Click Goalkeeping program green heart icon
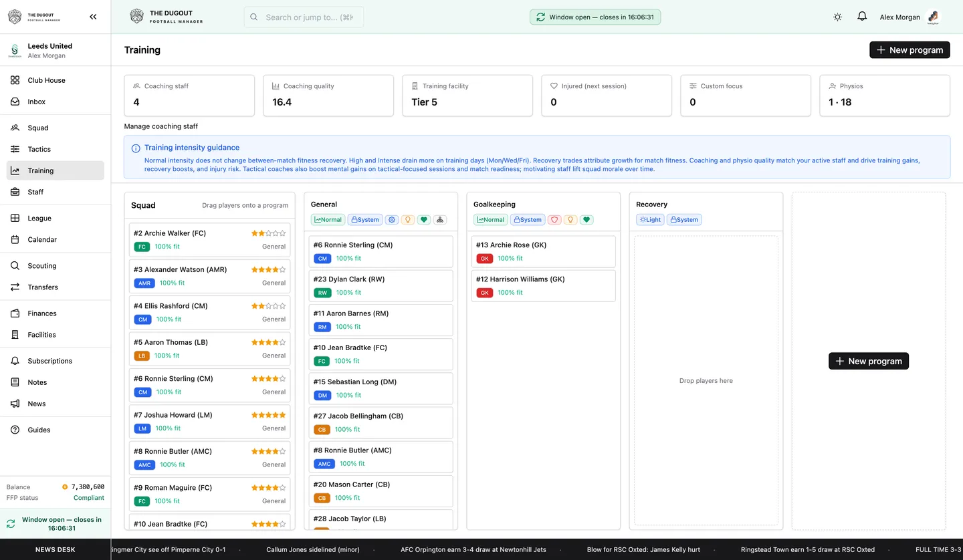 586,220
